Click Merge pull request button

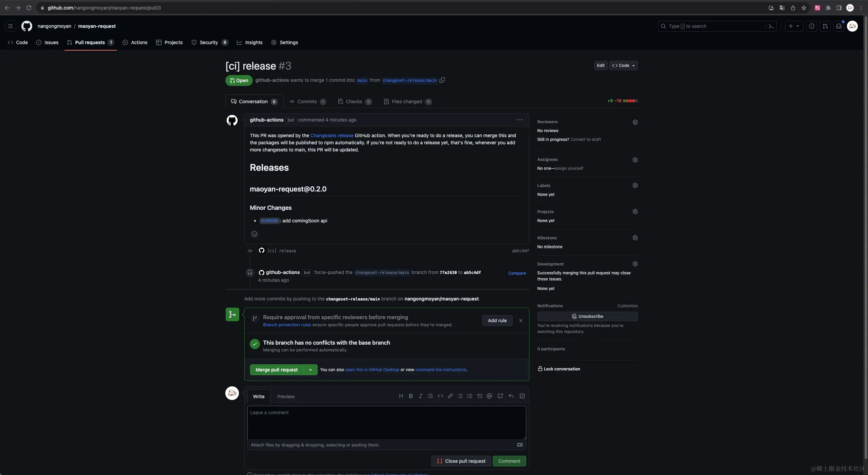(277, 370)
